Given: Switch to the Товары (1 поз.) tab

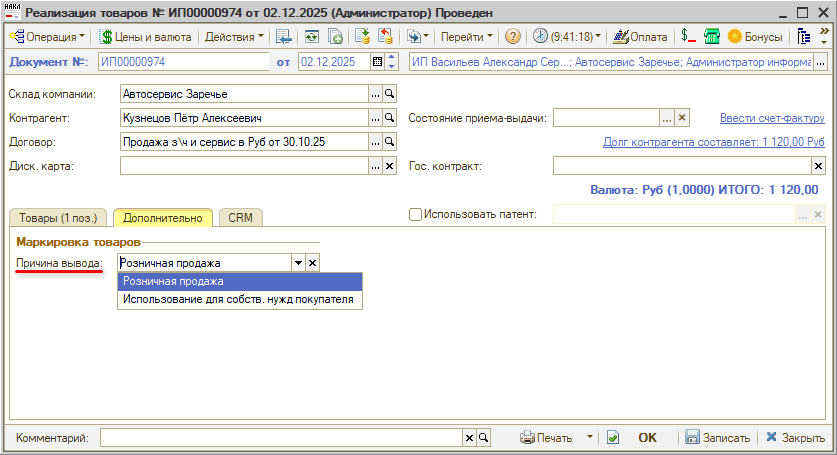Looking at the screenshot, I should coord(57,217).
